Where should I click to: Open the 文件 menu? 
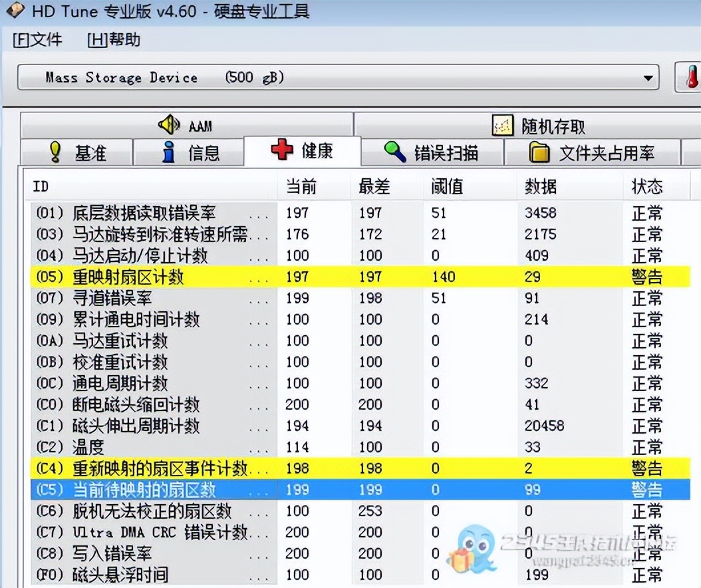[x=37, y=40]
